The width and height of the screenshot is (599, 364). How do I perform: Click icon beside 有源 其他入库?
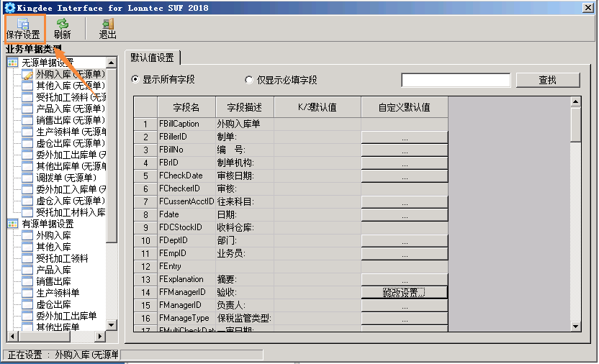[x=27, y=247]
